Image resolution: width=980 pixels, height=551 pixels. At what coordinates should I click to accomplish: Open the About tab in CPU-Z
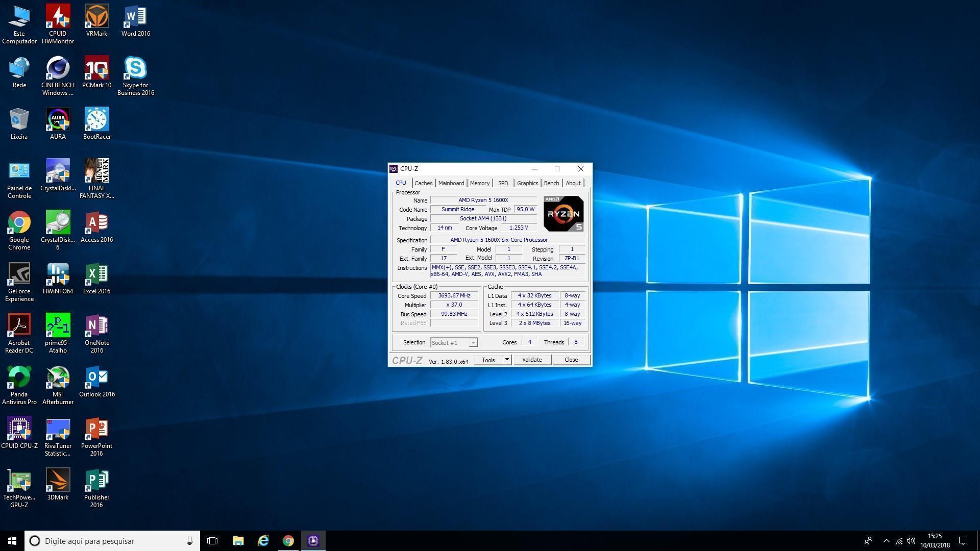[x=573, y=183]
